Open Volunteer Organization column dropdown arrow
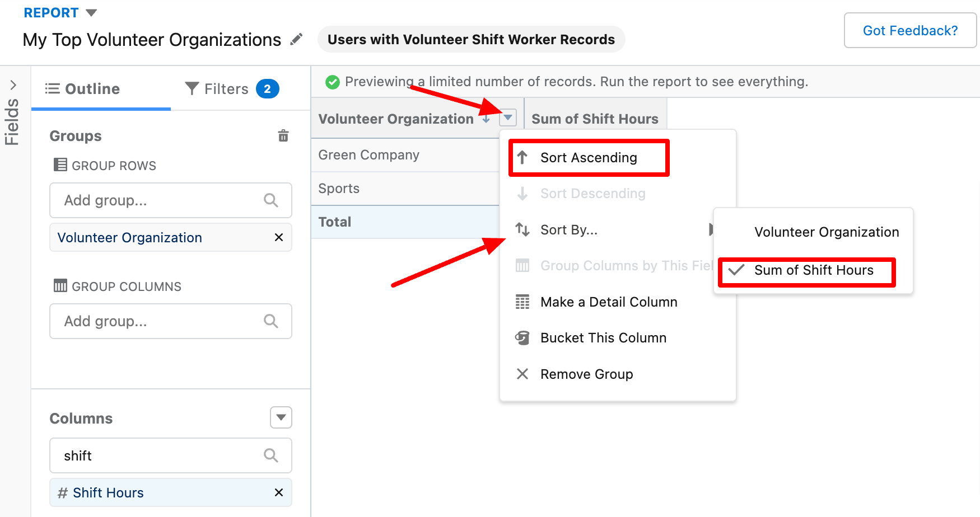This screenshot has width=980, height=517. 508,117
